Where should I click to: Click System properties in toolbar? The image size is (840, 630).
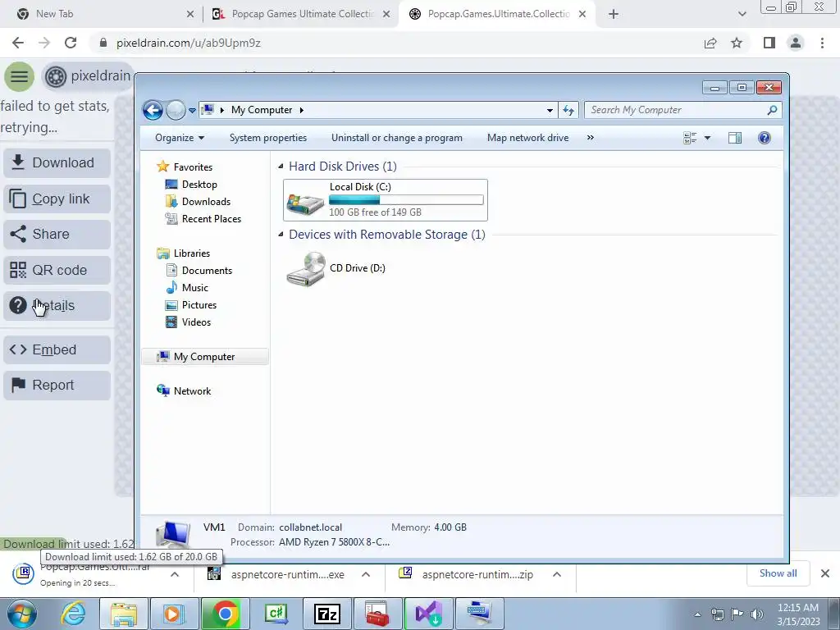(268, 138)
